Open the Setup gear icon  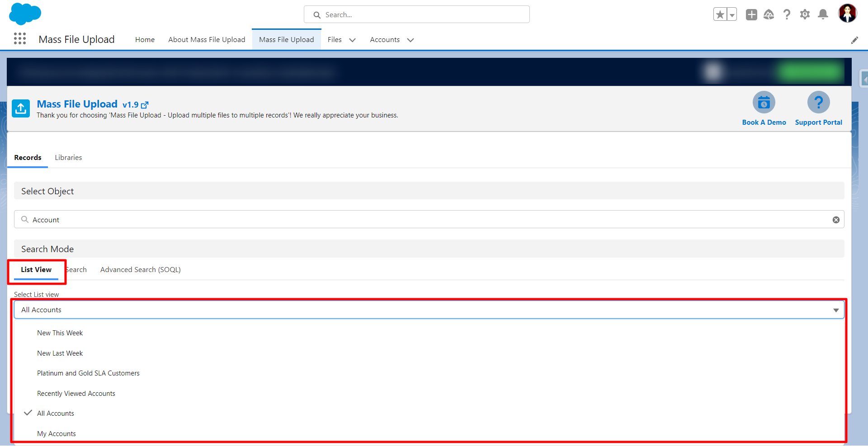point(805,14)
